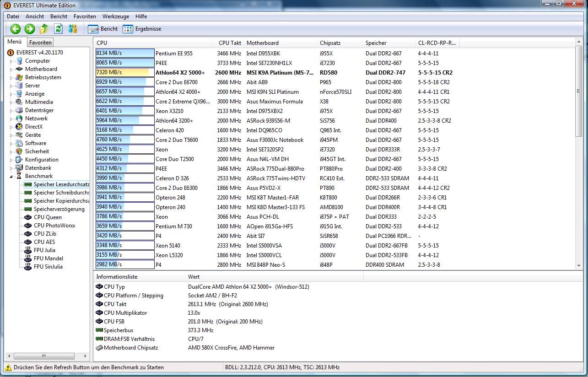Open the Datei menu

click(x=13, y=16)
